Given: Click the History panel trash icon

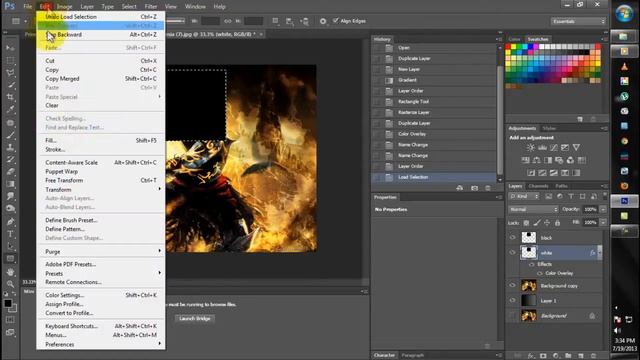Looking at the screenshot, I should coord(488,188).
